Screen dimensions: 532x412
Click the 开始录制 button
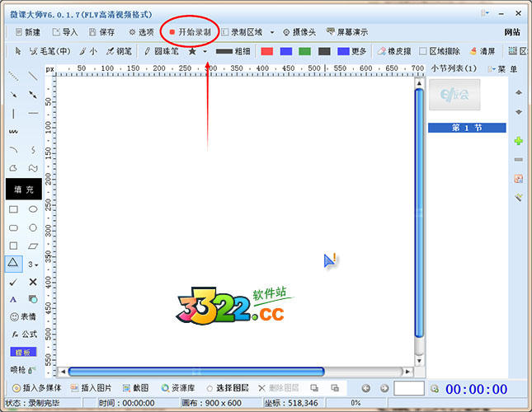[191, 32]
